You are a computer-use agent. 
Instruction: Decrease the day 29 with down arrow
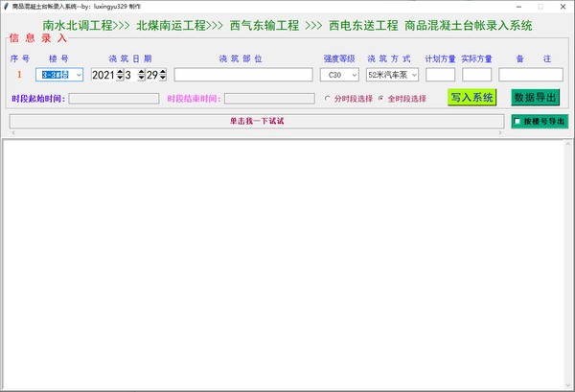(163, 79)
